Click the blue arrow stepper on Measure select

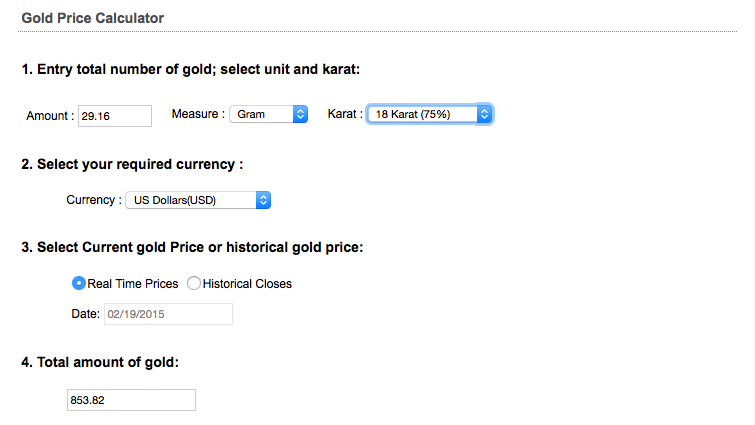pos(300,115)
